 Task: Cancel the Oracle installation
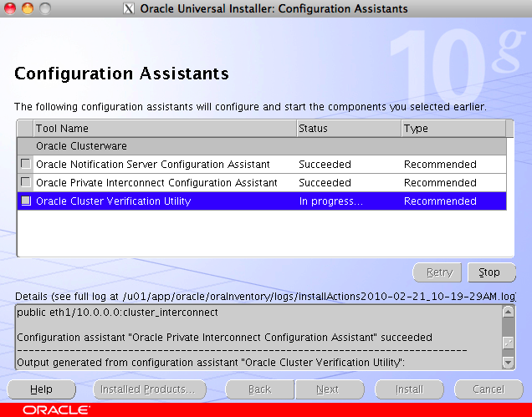pyautogui.click(x=488, y=389)
